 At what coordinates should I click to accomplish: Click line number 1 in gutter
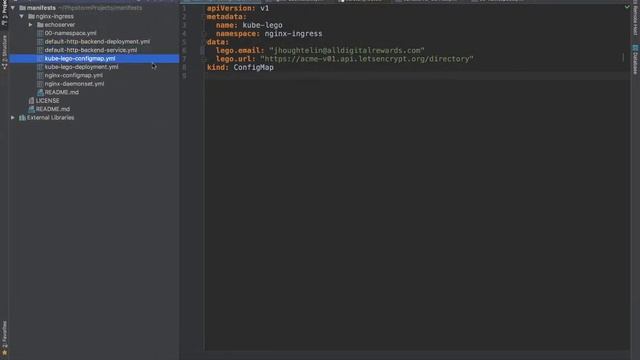pos(184,8)
